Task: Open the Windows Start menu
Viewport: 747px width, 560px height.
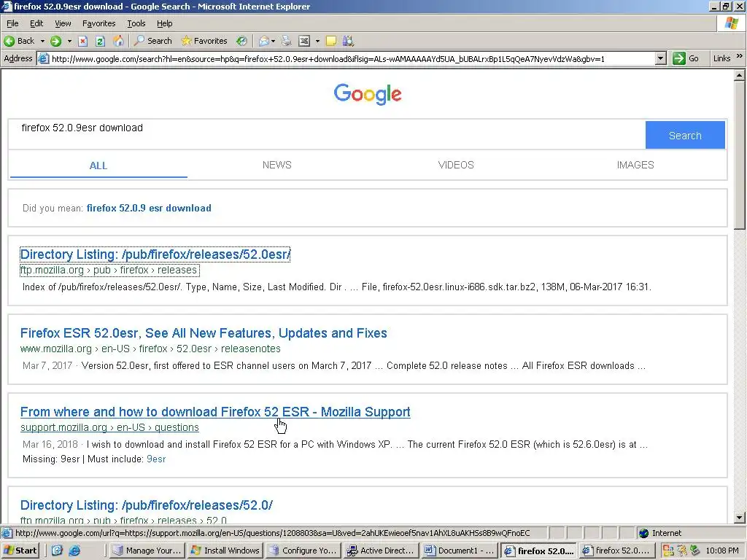Action: click(20, 551)
